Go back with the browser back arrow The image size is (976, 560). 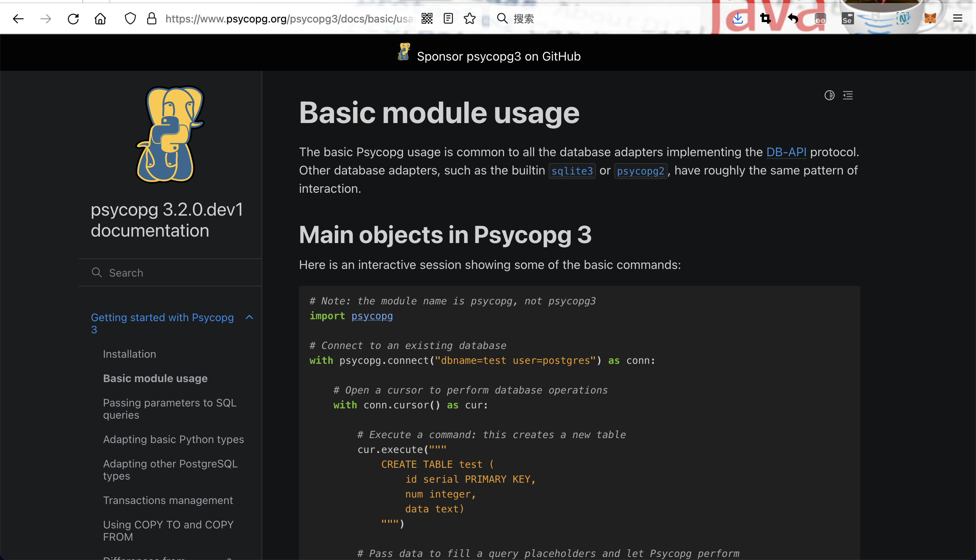pyautogui.click(x=18, y=18)
